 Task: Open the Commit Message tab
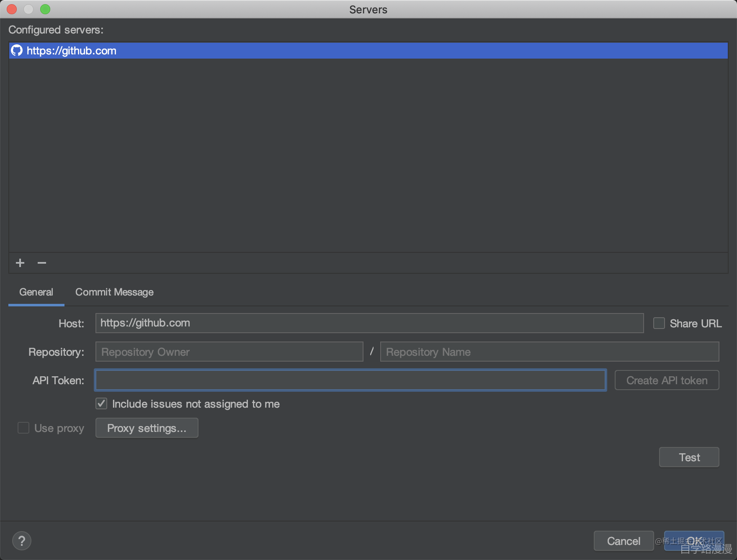click(x=114, y=292)
